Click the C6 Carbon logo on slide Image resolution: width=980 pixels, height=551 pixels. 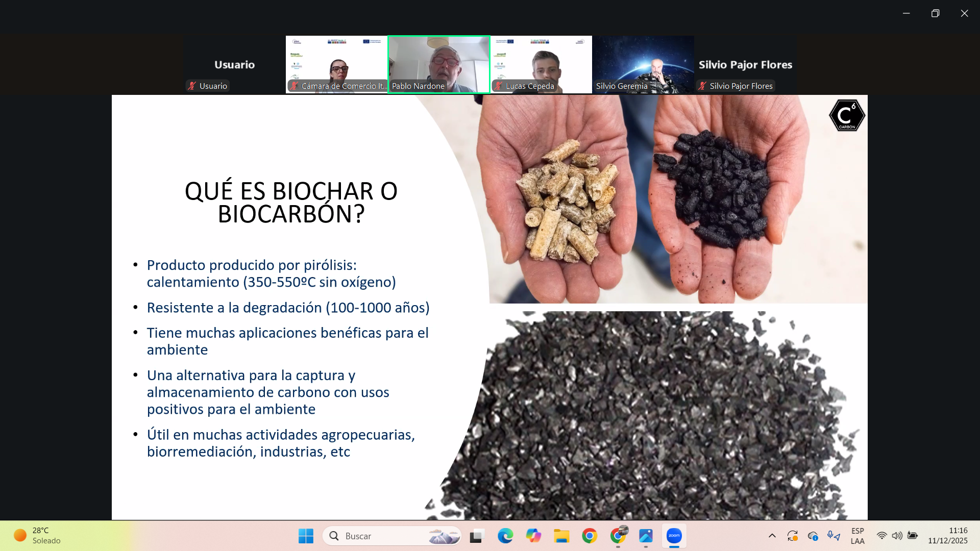[x=847, y=116]
